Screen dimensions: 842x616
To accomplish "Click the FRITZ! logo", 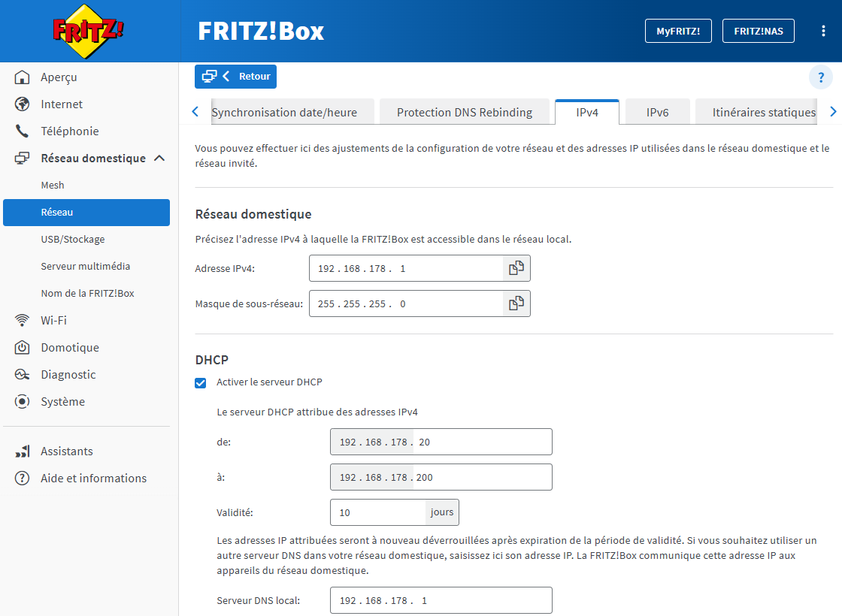I will click(x=88, y=31).
